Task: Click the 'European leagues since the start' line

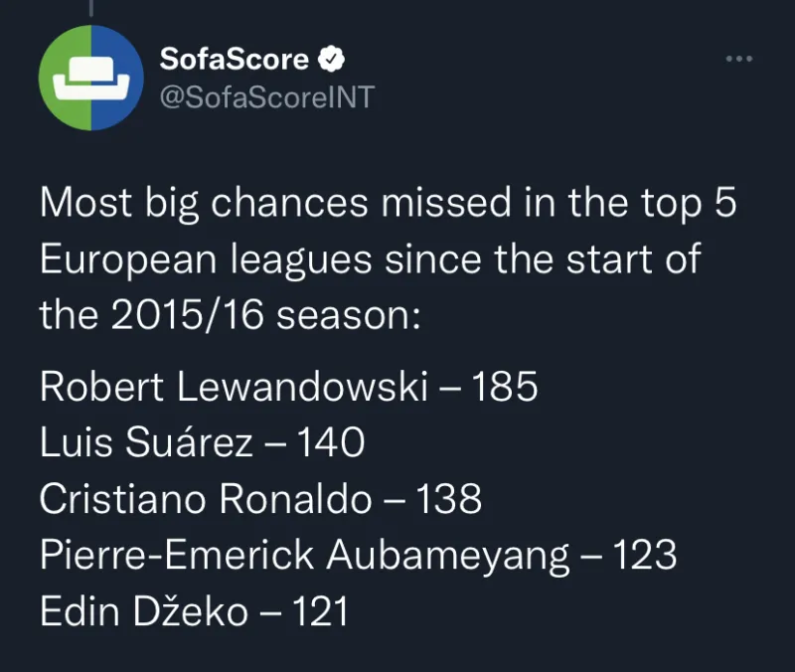Action: 370,259
